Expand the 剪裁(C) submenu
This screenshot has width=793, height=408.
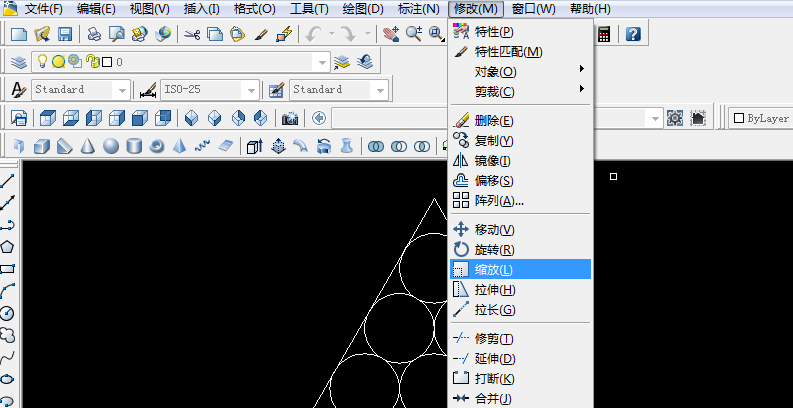pyautogui.click(x=521, y=92)
